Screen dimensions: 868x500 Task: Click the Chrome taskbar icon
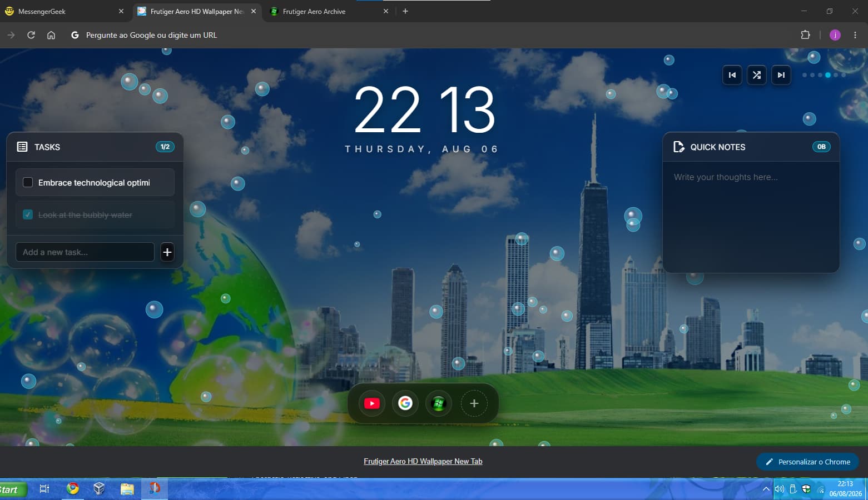[72, 488]
